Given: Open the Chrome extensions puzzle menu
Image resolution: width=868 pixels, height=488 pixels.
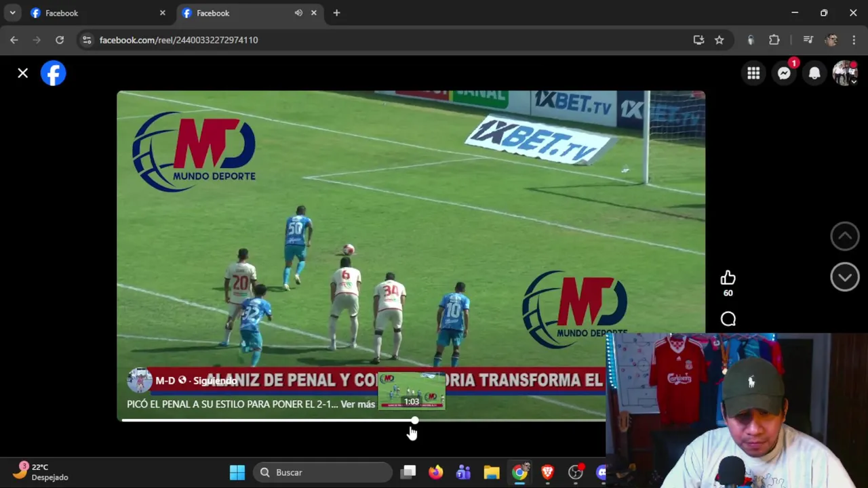Looking at the screenshot, I should pos(774,40).
